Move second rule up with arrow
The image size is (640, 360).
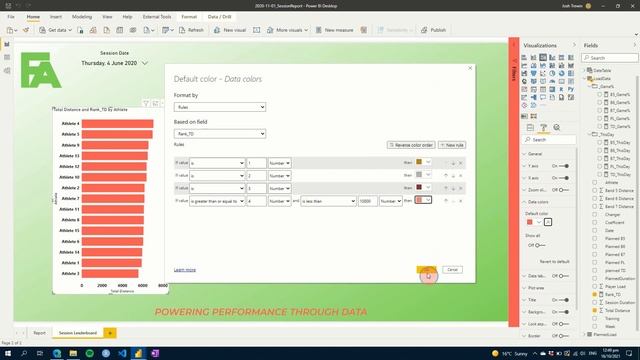pyautogui.click(x=446, y=176)
